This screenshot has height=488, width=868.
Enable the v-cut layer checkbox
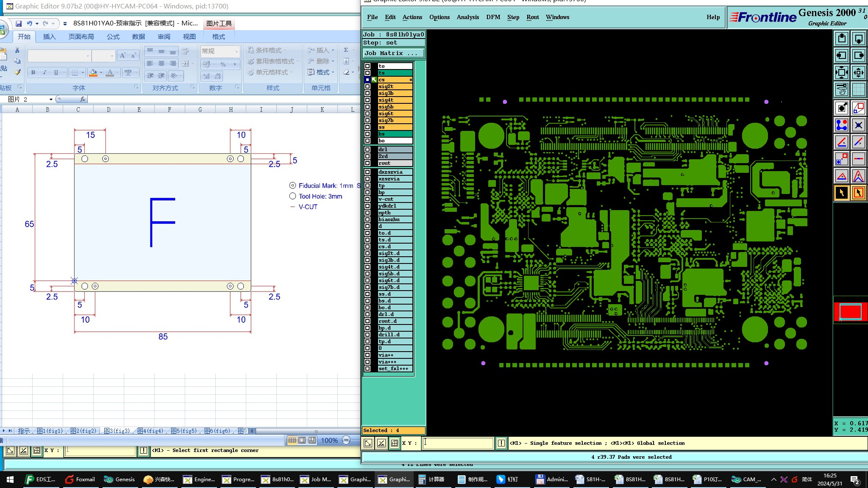click(367, 199)
